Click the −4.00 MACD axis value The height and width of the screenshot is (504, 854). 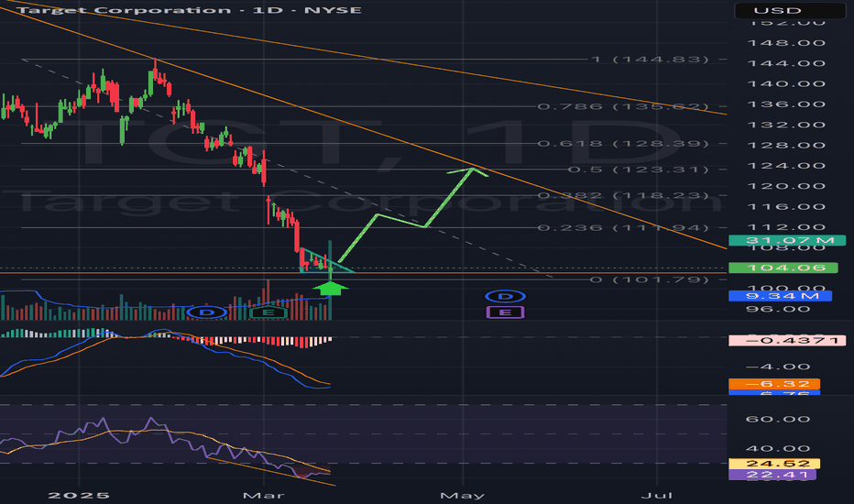(778, 367)
